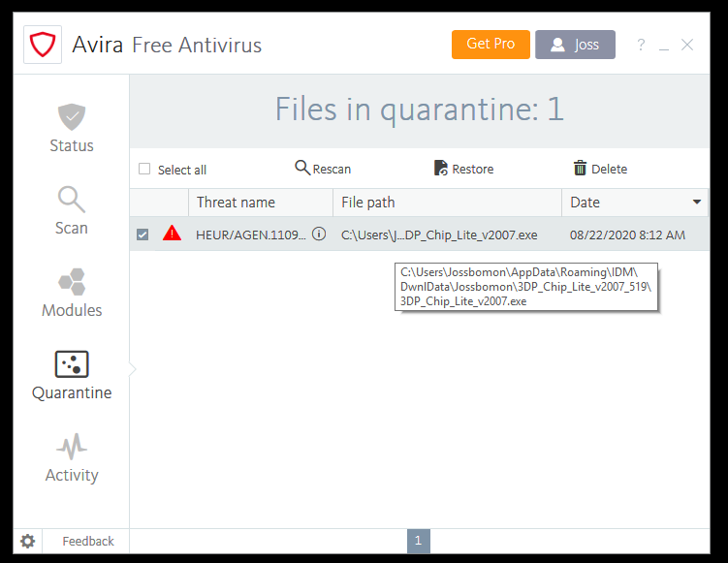The image size is (728, 563).
Task: Click the Restore file icon
Action: click(x=441, y=168)
